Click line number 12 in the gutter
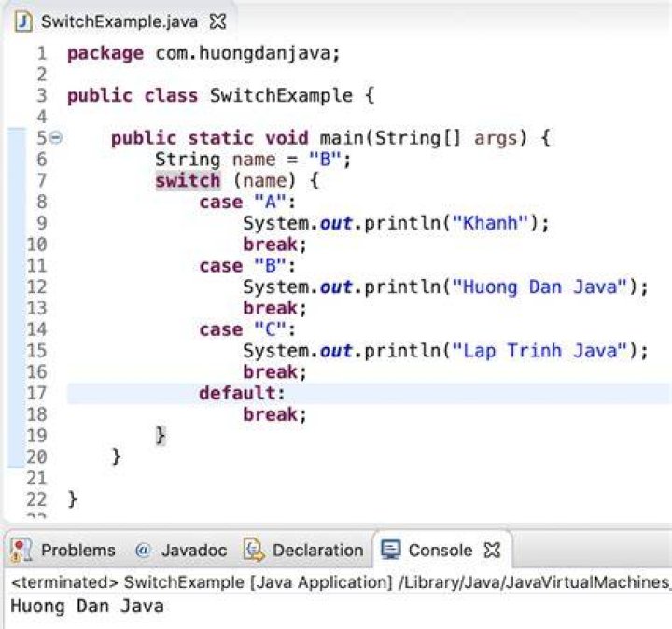672x629 pixels. [36, 287]
